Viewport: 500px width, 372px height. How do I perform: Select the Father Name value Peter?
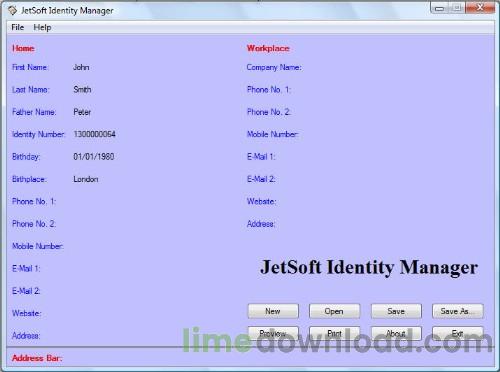pos(82,112)
